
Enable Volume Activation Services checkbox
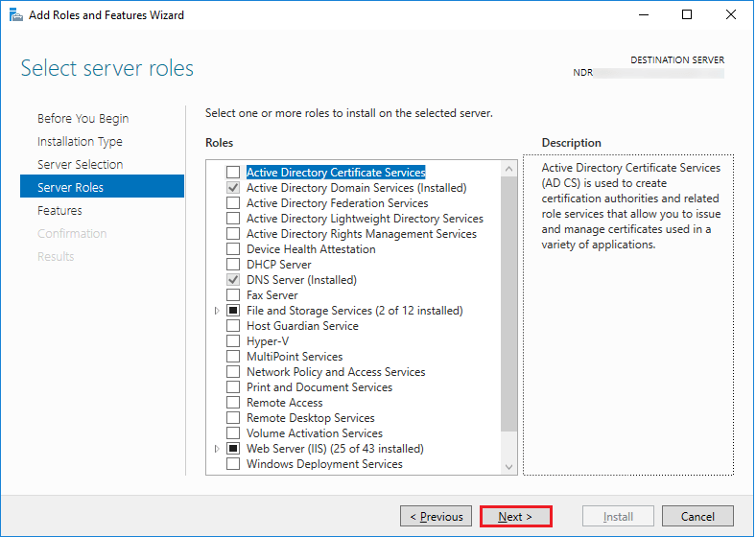tap(233, 433)
